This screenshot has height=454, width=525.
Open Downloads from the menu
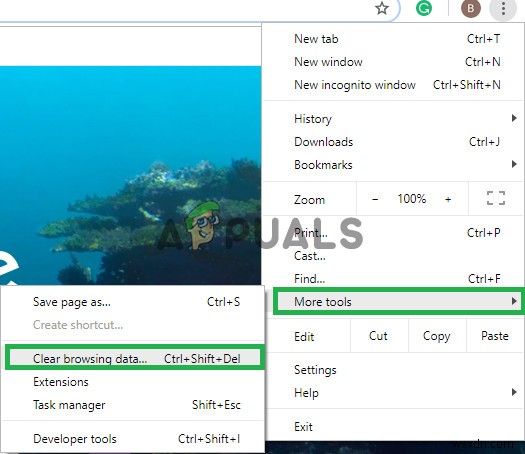pyautogui.click(x=393, y=142)
